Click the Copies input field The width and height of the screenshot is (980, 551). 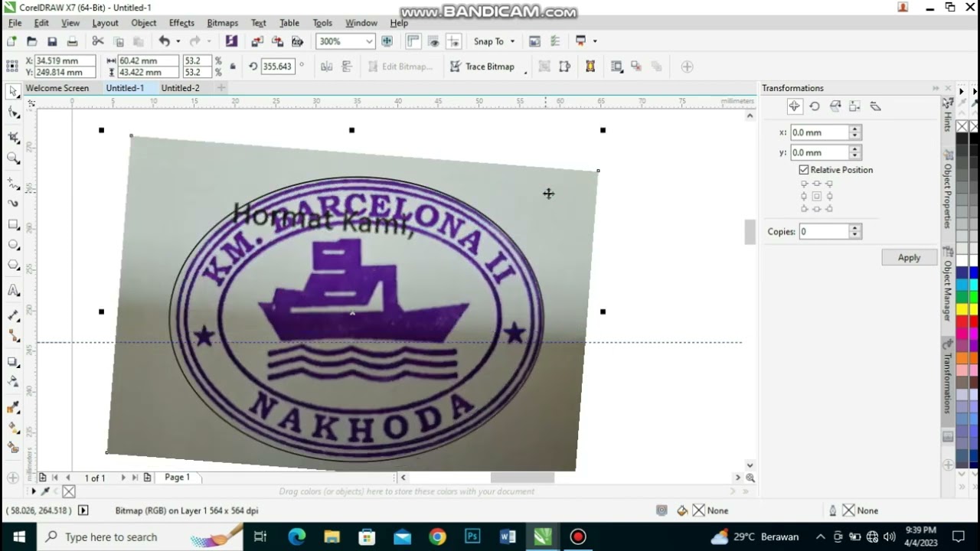click(x=824, y=231)
